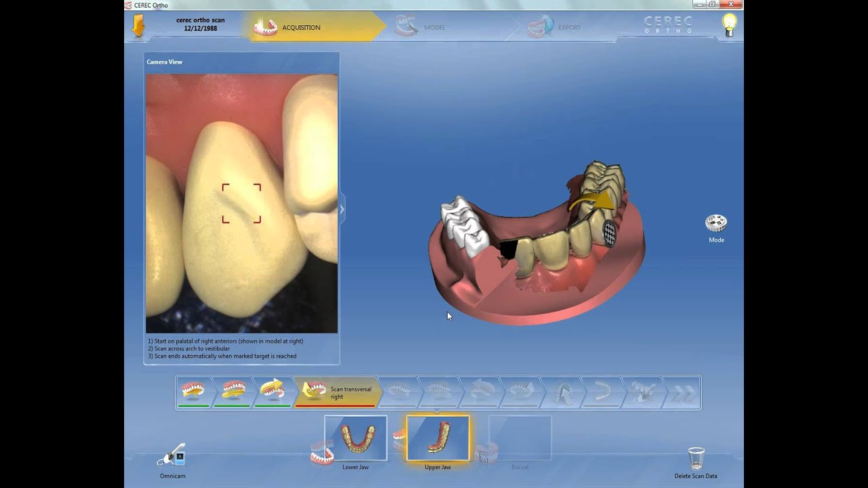The height and width of the screenshot is (488, 868).
Task: Select ninth greyed step with cursor arrow
Action: [x=561, y=392]
